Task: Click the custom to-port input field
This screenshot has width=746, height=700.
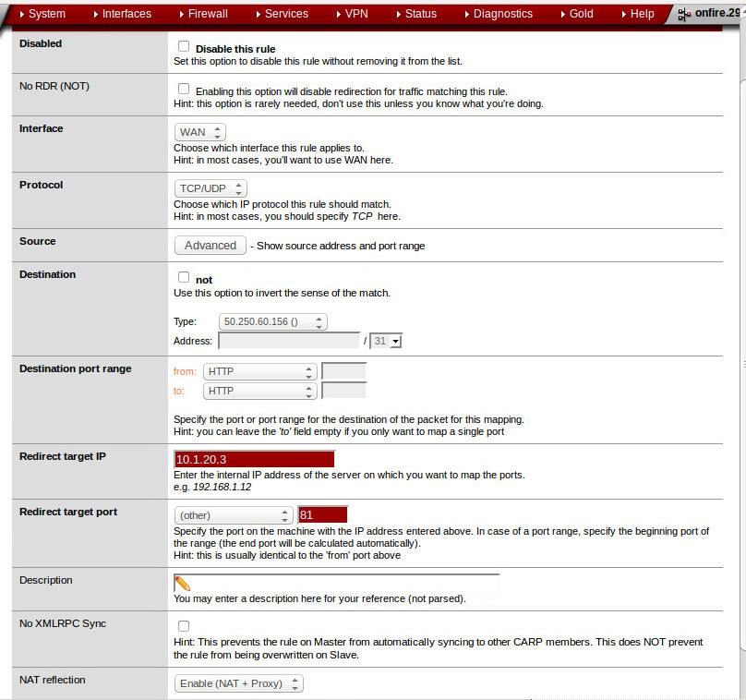Action: [x=344, y=391]
